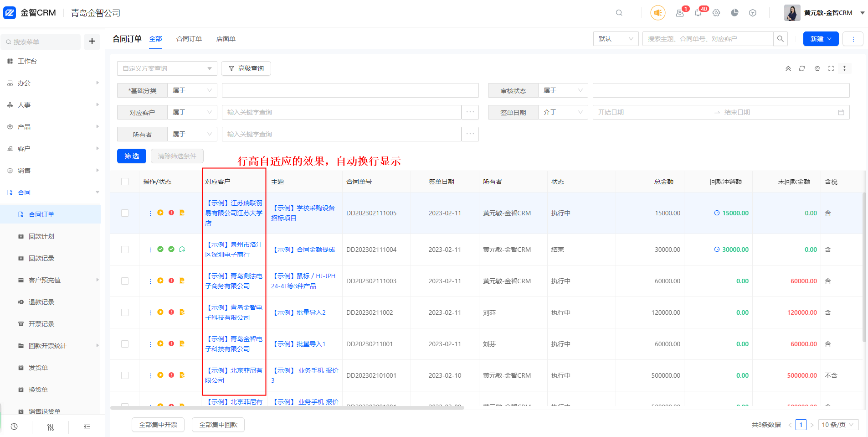Click the 筛选 filter button
This screenshot has width=868, height=437.
click(x=132, y=156)
